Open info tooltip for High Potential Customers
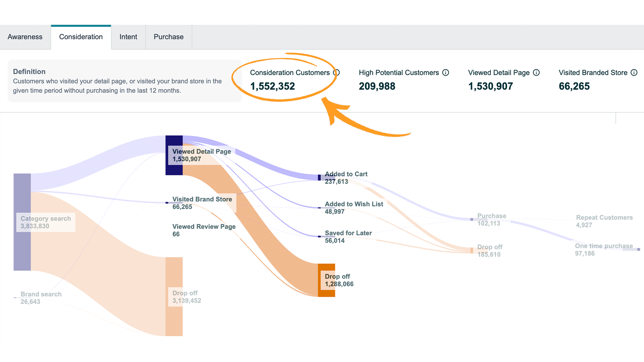This screenshot has width=644, height=362. click(x=445, y=72)
